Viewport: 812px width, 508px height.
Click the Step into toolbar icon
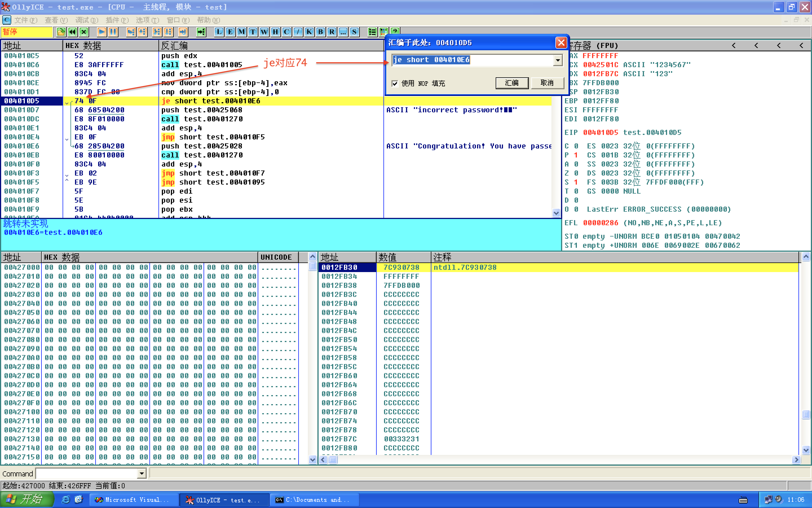tap(131, 32)
